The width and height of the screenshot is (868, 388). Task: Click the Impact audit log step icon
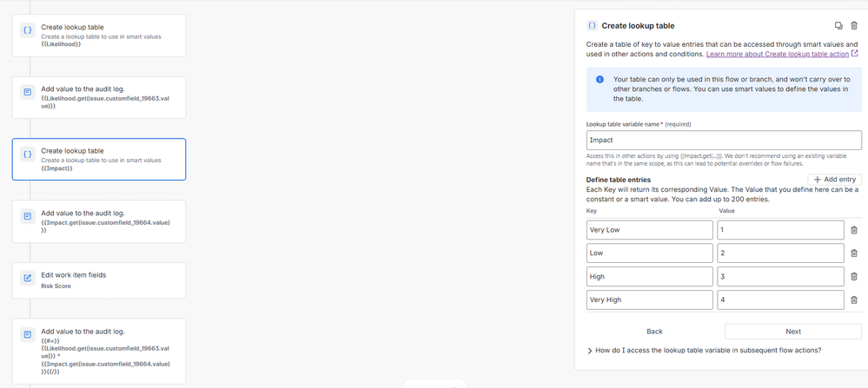tap(27, 216)
